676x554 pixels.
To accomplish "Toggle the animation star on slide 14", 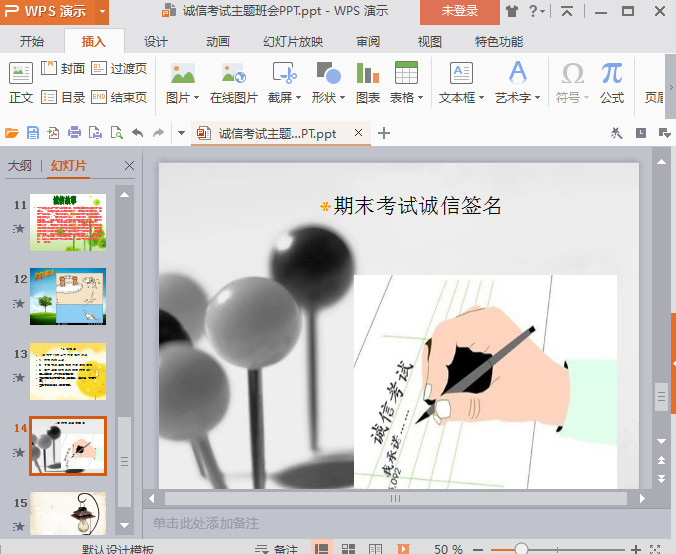I will [19, 453].
